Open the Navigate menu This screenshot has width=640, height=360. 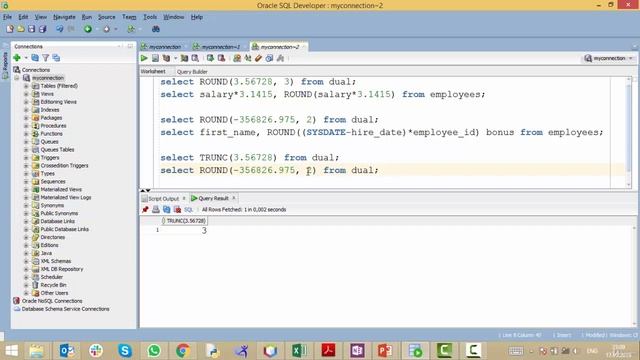tap(64, 17)
